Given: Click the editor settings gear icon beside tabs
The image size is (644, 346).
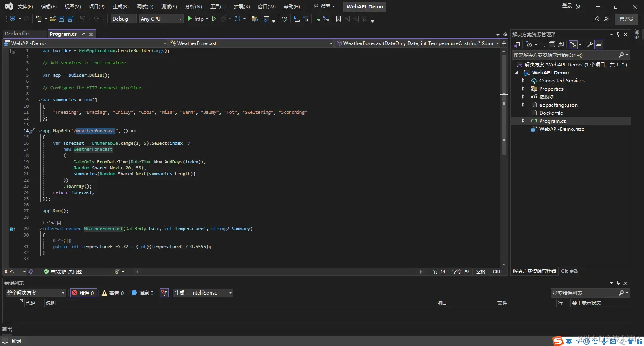Looking at the screenshot, I should click(505, 34).
